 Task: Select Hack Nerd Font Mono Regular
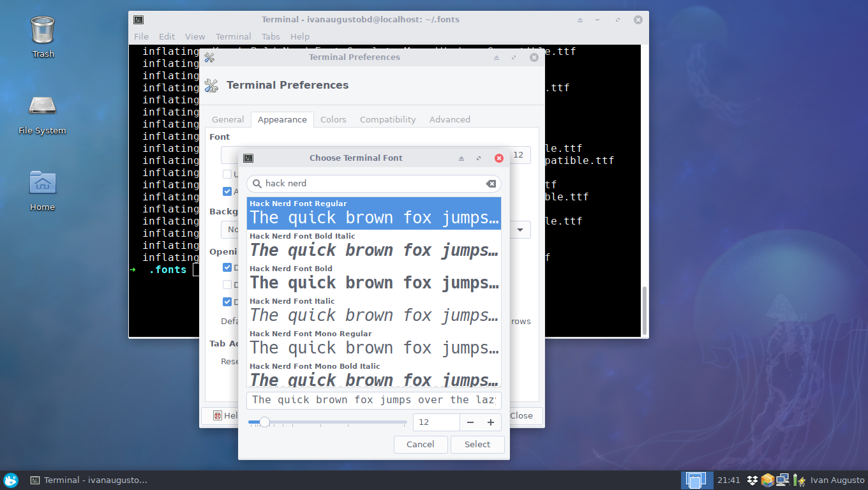(374, 344)
